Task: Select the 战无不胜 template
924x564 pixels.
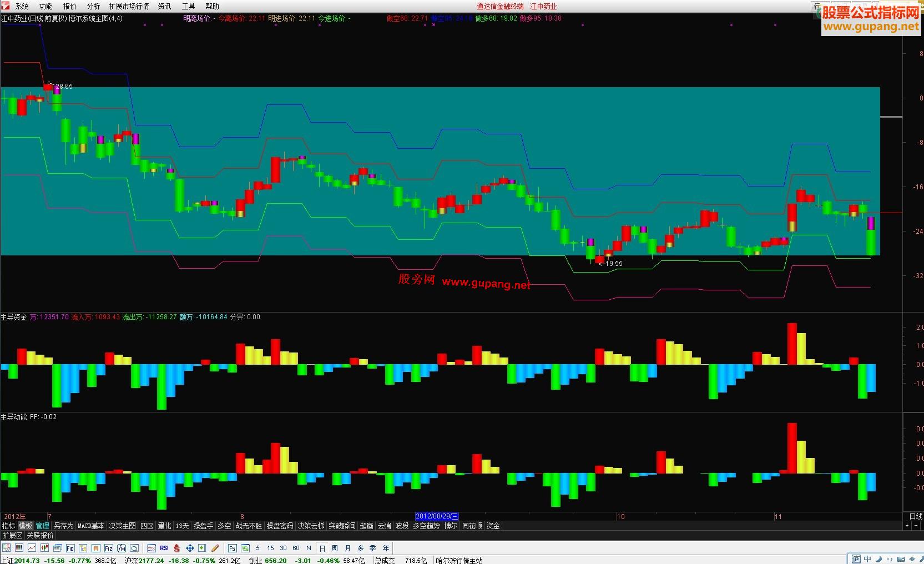Action: (x=249, y=526)
